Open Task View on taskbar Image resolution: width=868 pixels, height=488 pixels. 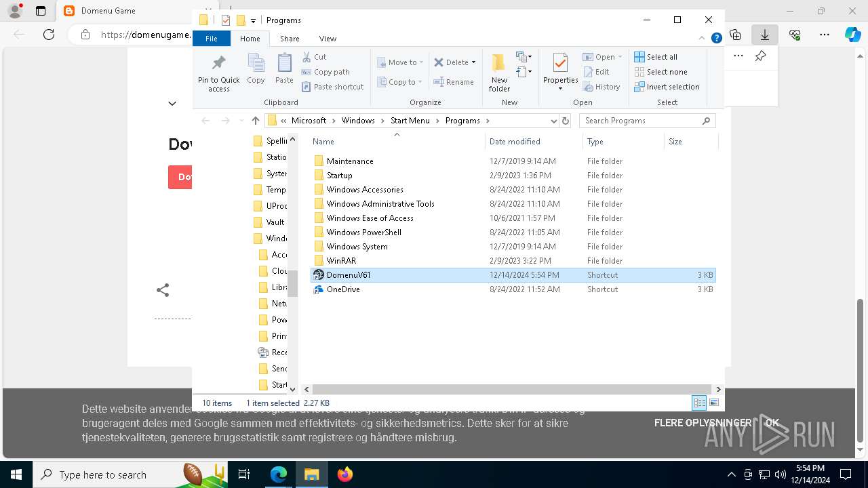tap(244, 474)
